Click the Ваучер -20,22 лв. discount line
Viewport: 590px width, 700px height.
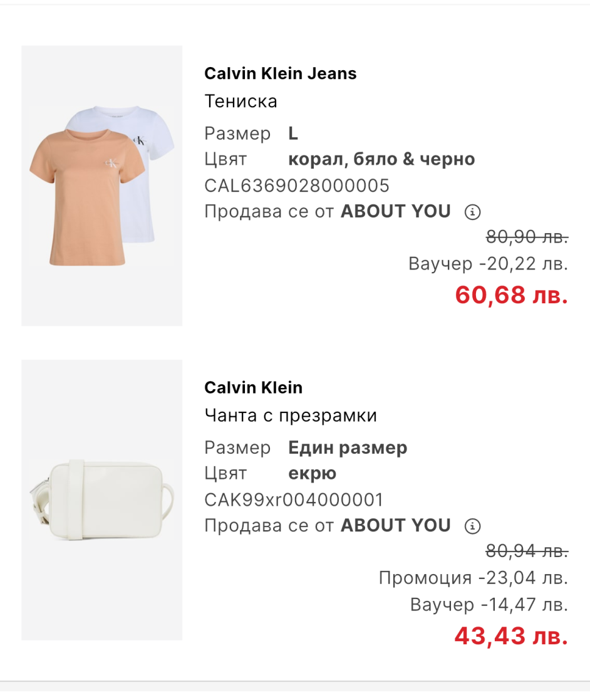coord(489,264)
